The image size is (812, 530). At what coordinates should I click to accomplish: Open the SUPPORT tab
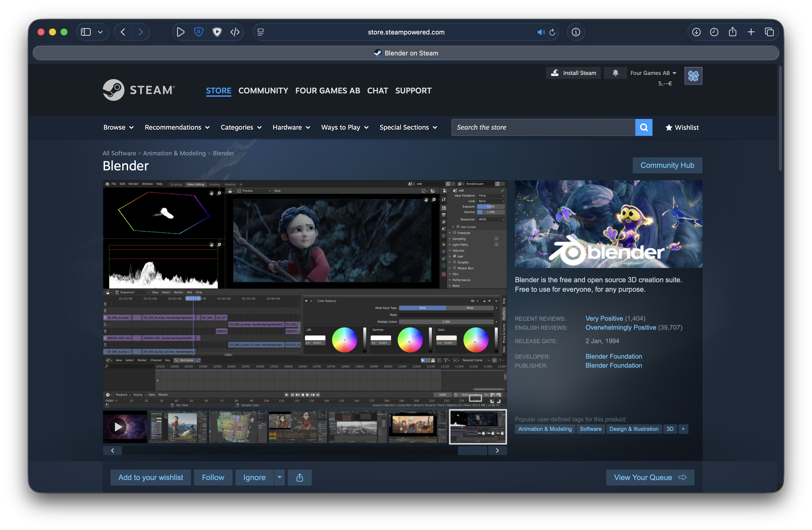tap(413, 91)
